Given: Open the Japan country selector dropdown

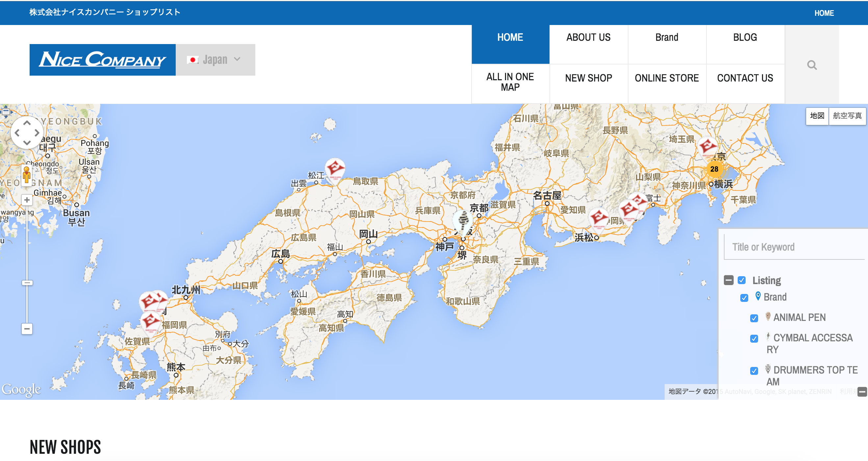Looking at the screenshot, I should click(215, 60).
